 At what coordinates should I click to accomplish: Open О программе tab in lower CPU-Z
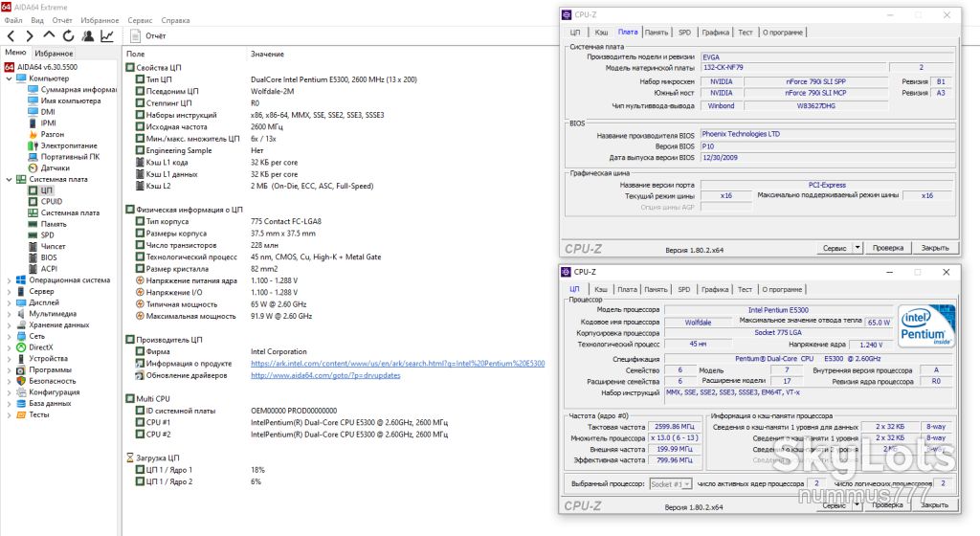click(782, 289)
